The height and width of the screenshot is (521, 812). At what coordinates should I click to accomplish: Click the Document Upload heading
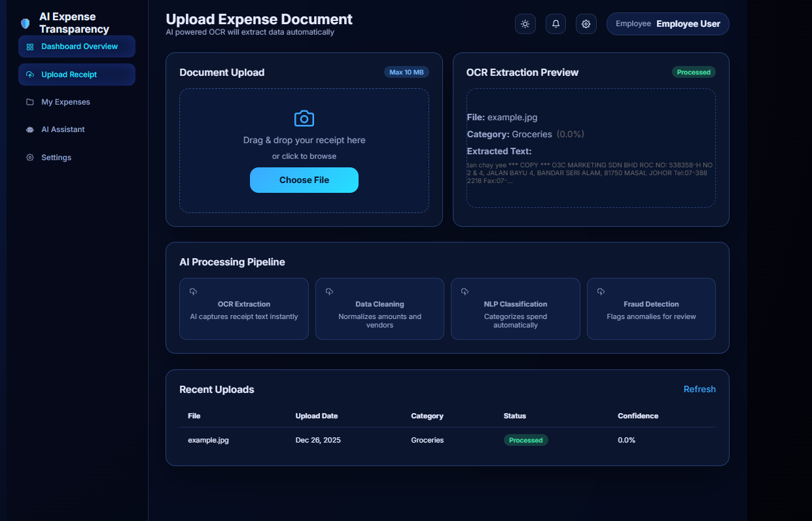(x=222, y=73)
